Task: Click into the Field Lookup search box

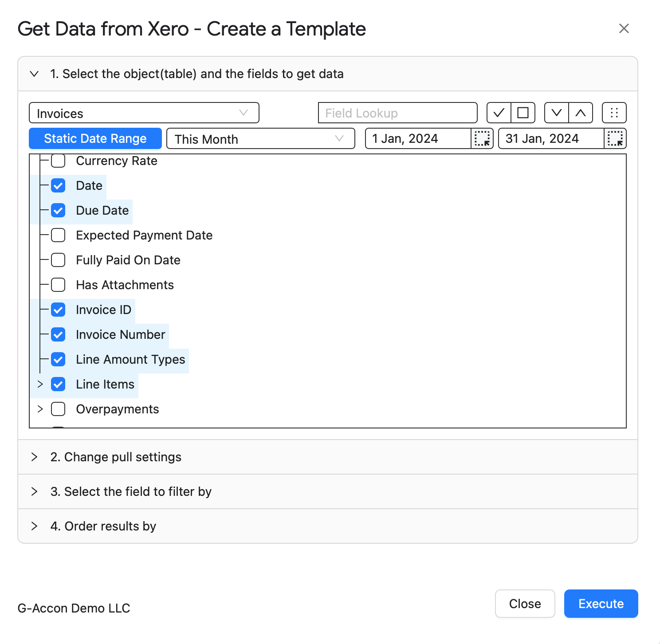Action: [398, 113]
